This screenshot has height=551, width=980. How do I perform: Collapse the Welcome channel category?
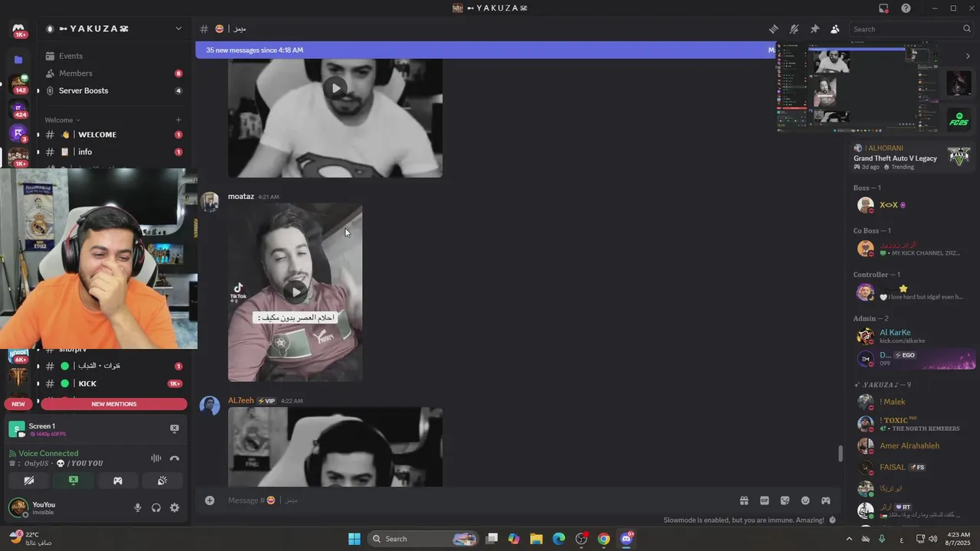(x=62, y=120)
